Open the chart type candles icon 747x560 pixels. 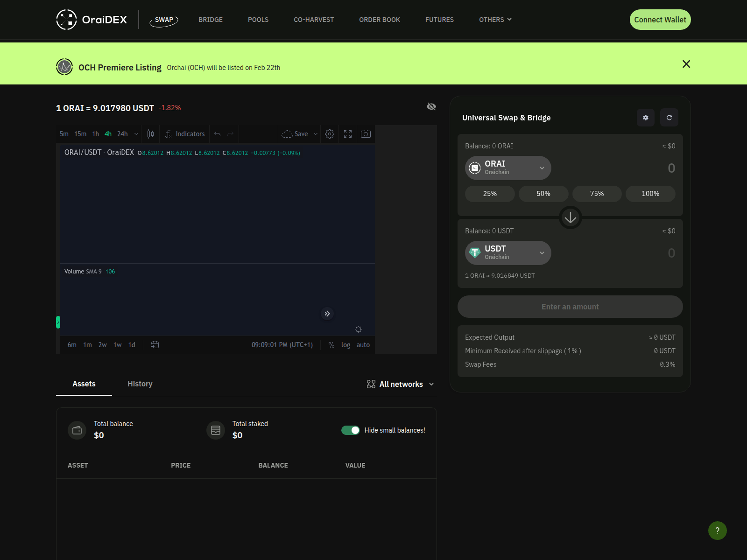point(150,134)
